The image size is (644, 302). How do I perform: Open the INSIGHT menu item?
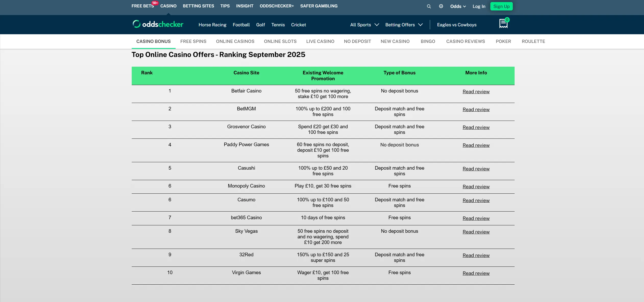point(245,6)
